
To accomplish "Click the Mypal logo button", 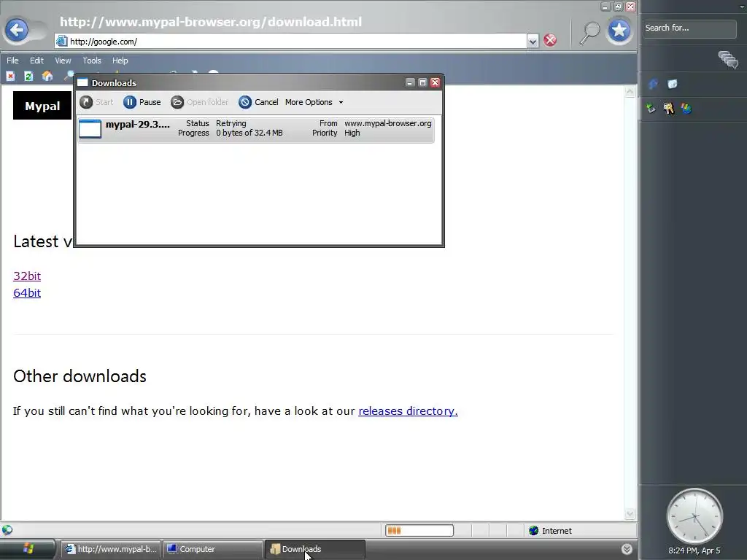I will pos(42,106).
